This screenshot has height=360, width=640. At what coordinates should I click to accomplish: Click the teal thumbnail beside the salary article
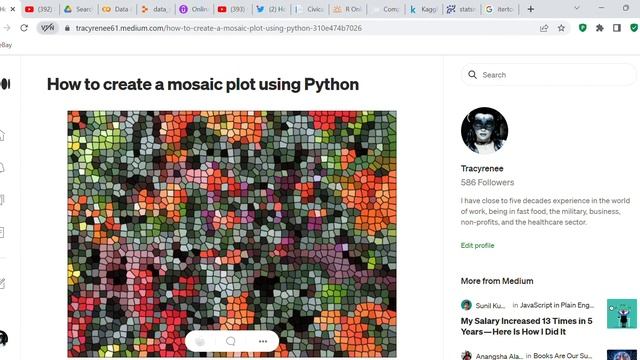coord(622,313)
